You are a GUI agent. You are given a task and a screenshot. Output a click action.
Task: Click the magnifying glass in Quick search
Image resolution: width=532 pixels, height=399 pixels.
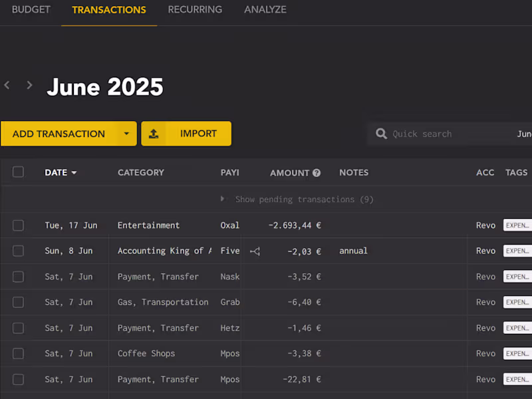point(381,134)
